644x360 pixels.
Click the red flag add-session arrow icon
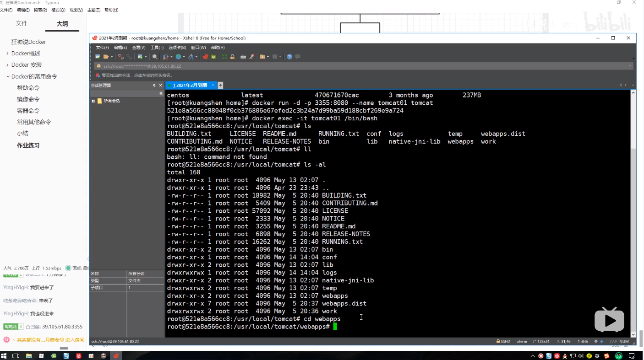(98, 75)
